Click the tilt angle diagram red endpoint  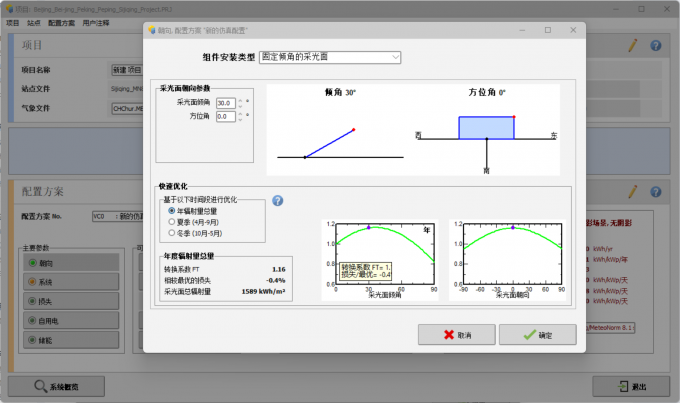354,129
